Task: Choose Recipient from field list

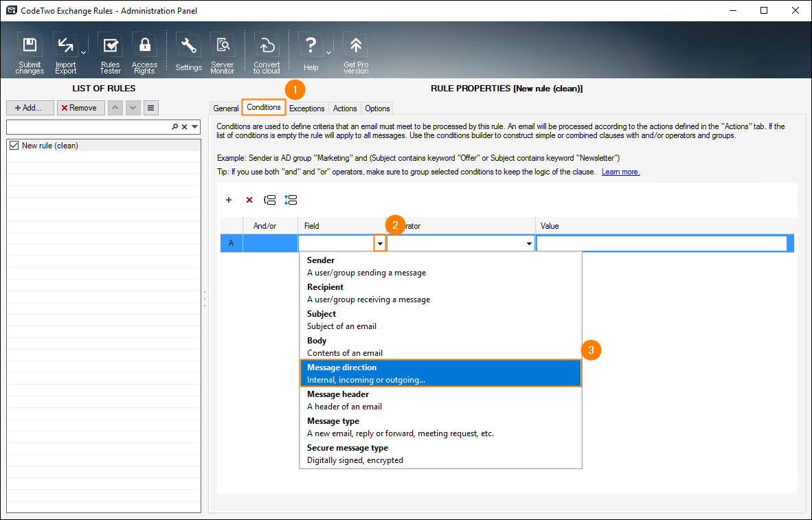Action: pos(441,293)
